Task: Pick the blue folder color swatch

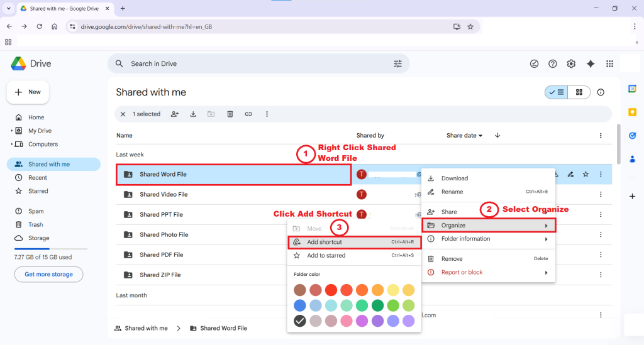Action: tap(300, 305)
